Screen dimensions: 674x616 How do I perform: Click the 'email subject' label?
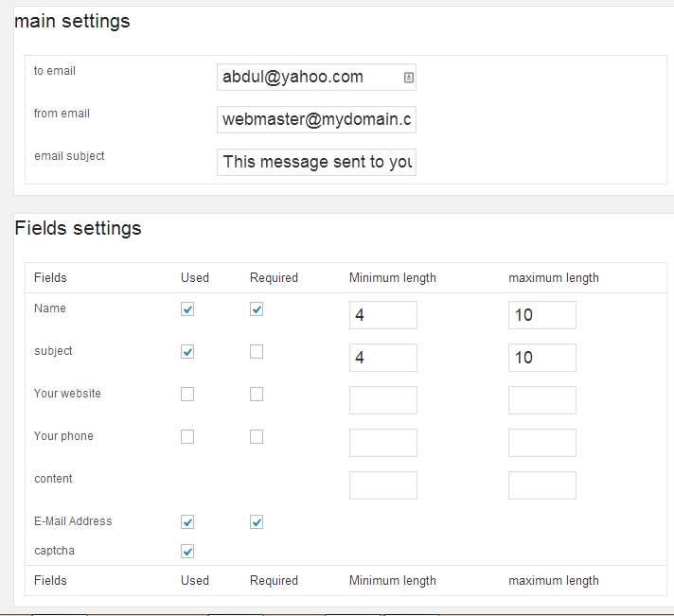coord(69,156)
